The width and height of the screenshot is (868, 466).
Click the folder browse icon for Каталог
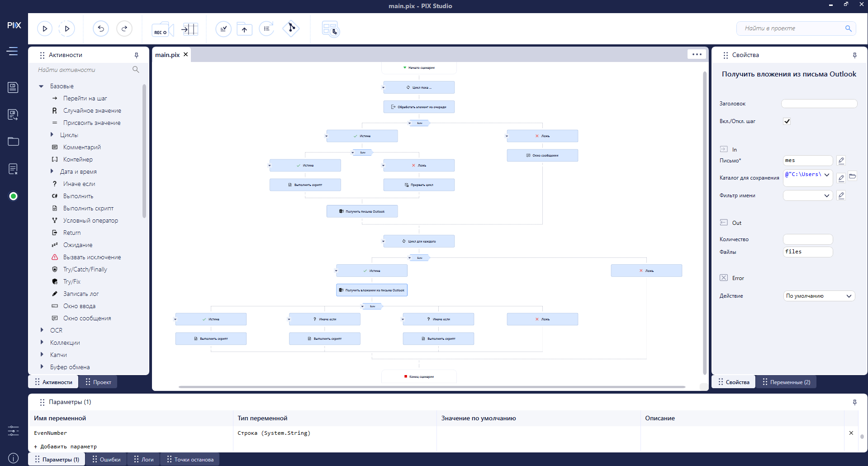tap(853, 176)
